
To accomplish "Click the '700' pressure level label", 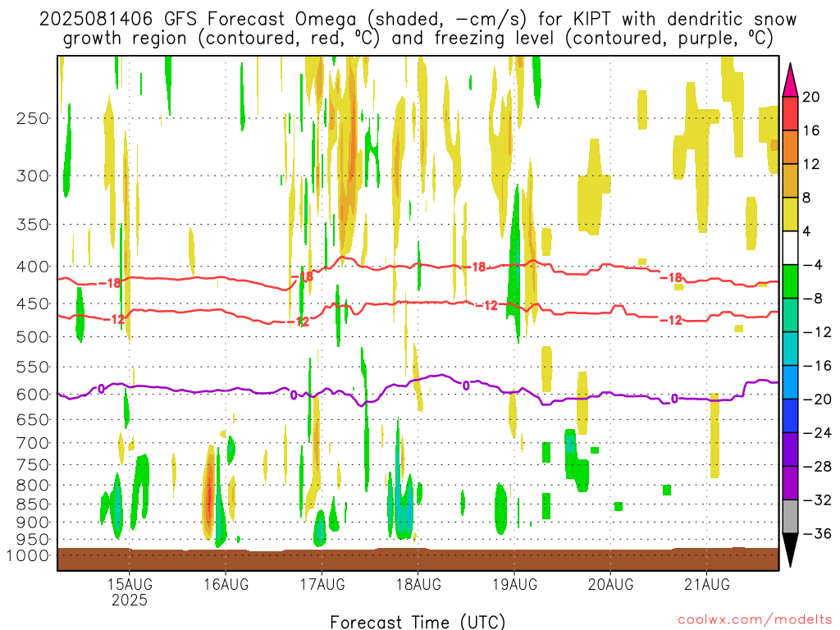I will [x=32, y=444].
